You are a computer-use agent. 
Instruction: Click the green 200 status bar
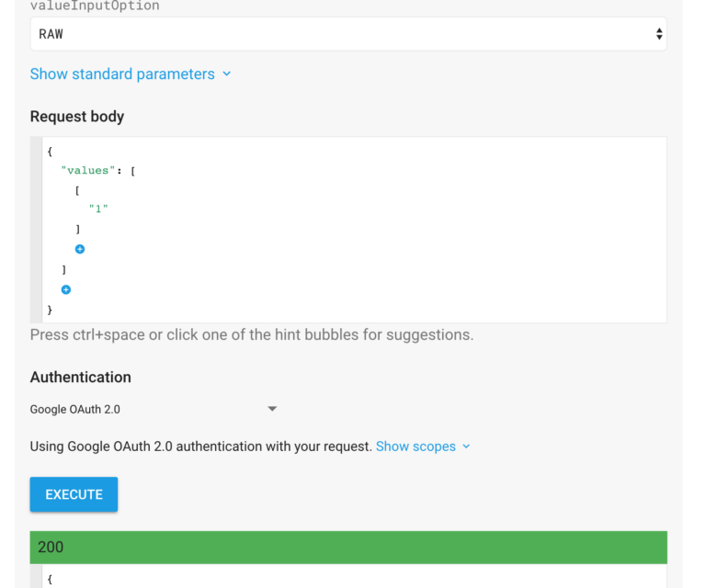[x=348, y=547]
